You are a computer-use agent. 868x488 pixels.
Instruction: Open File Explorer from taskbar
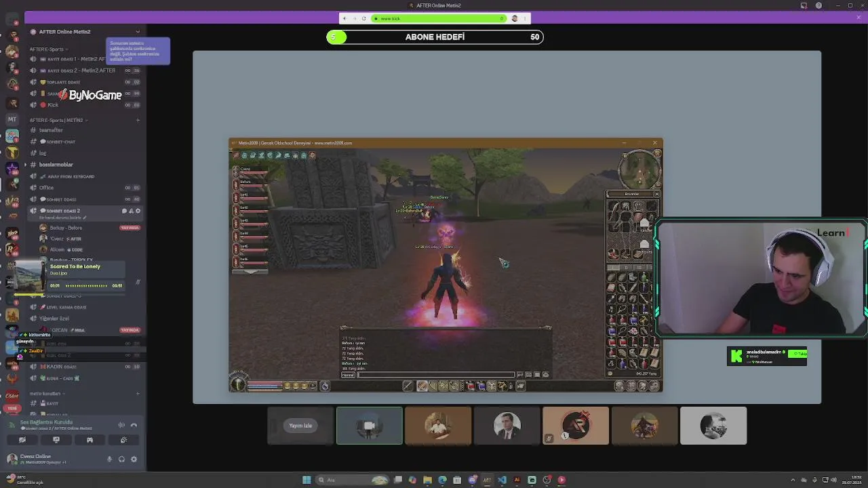point(427,480)
